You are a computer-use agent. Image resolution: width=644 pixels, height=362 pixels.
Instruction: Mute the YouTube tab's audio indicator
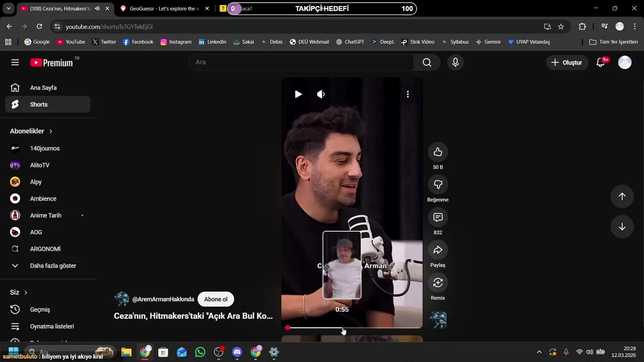click(x=97, y=9)
